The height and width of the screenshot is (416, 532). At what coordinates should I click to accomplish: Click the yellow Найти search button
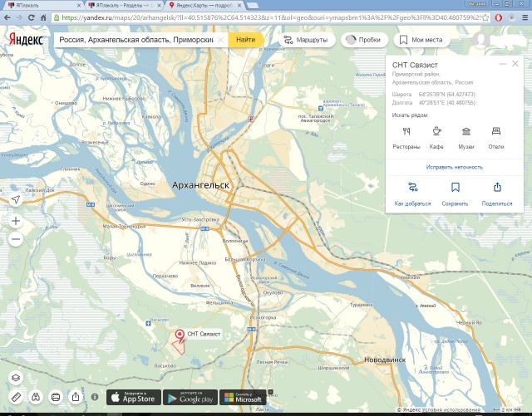coord(246,40)
